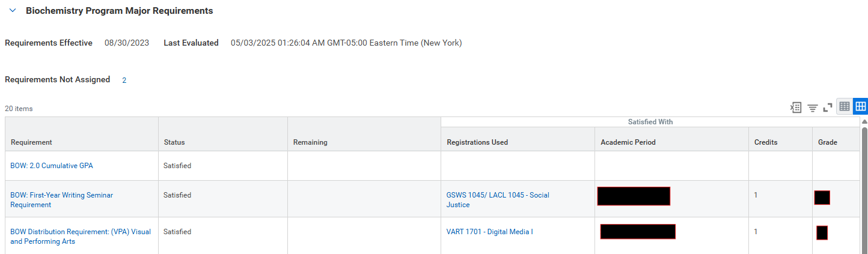
Task: Collapse Biochemistry Program Major Requirements section
Action: click(13, 11)
